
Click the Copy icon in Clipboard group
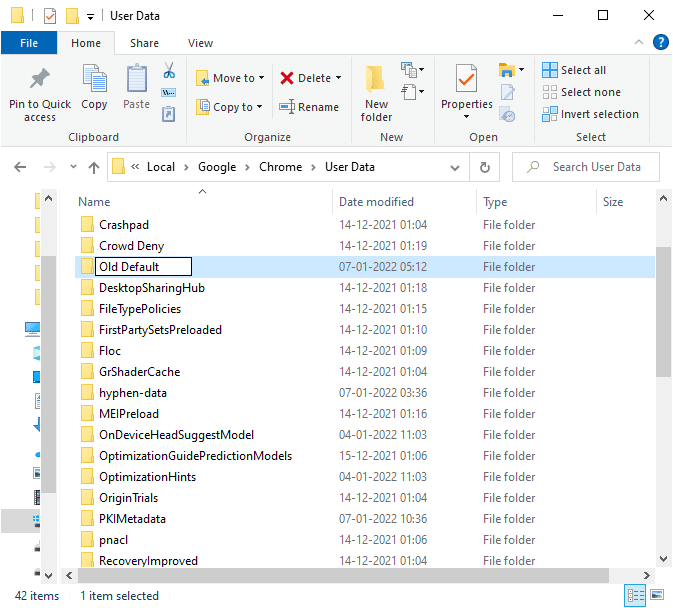pyautogui.click(x=94, y=78)
